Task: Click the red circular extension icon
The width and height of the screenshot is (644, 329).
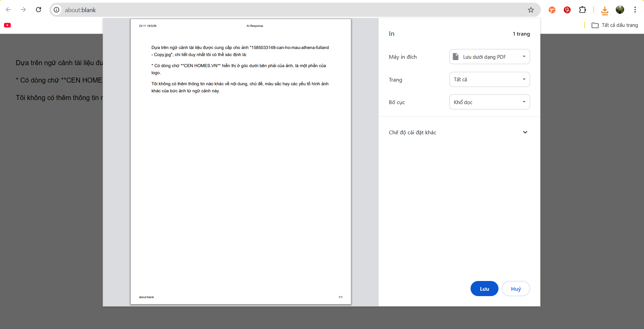Action: tap(567, 10)
